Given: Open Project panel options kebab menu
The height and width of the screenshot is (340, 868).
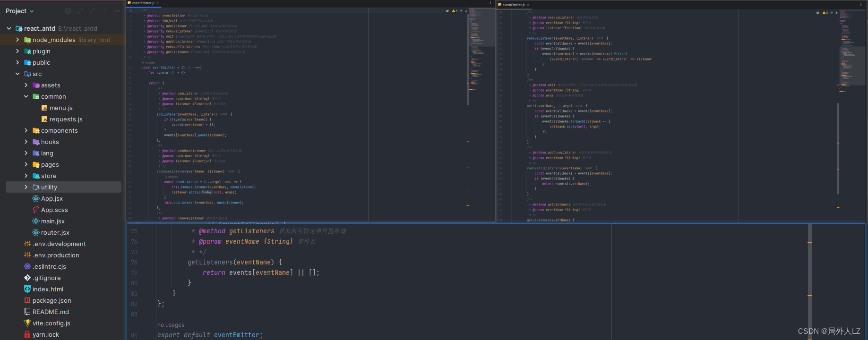Looking at the screenshot, I should (105, 11).
